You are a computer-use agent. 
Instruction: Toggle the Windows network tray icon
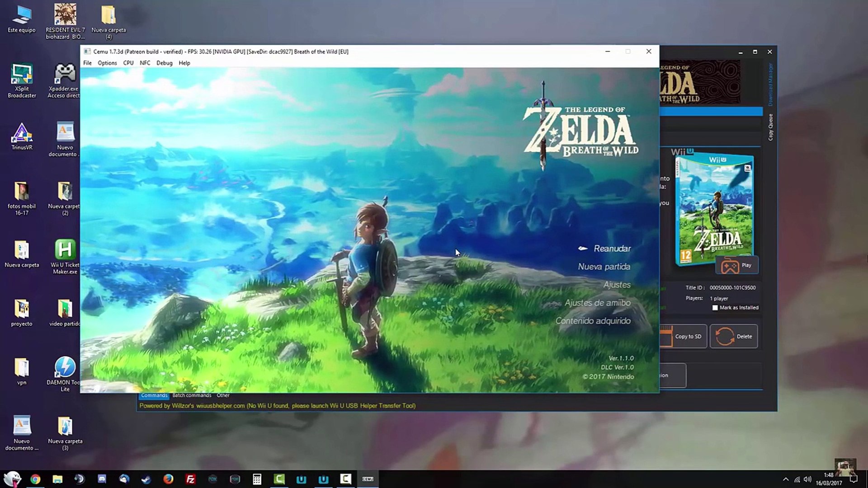[797, 480]
